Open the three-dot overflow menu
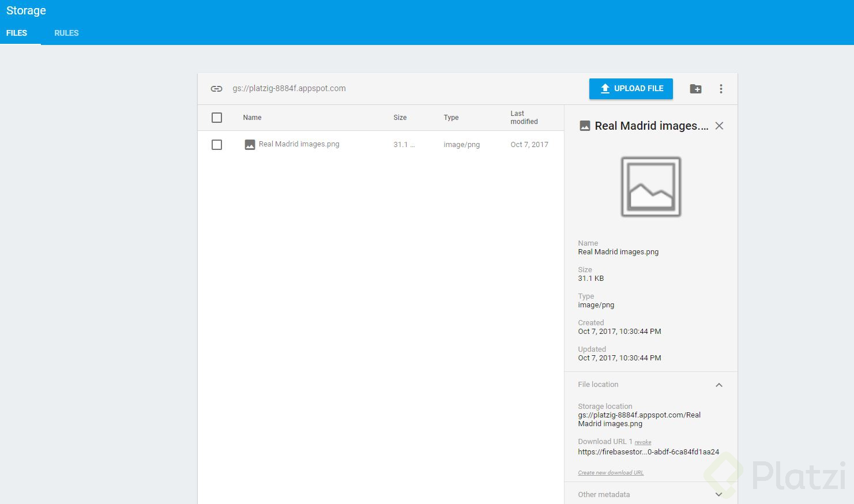854x504 pixels. [x=721, y=89]
